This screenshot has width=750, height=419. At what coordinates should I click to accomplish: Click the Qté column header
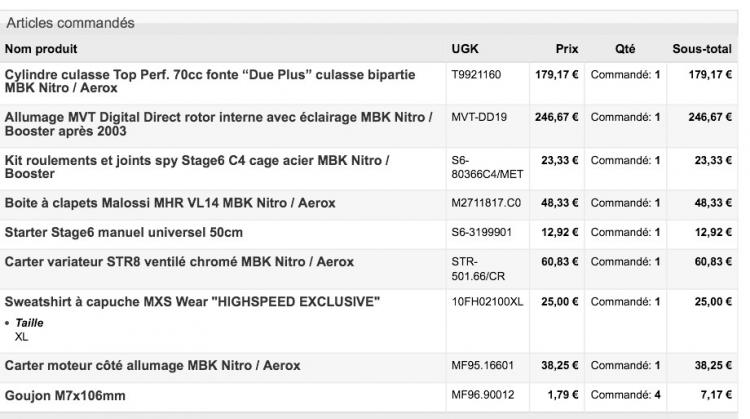(625, 49)
